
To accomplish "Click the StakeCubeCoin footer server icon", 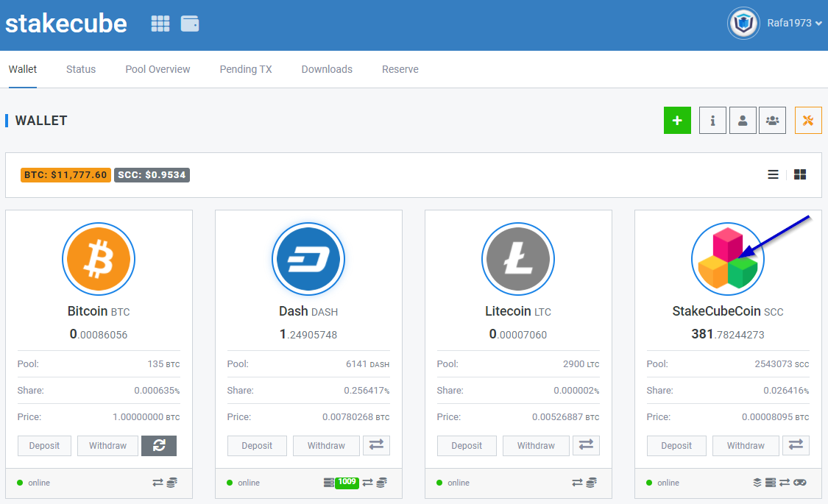I will (771, 483).
